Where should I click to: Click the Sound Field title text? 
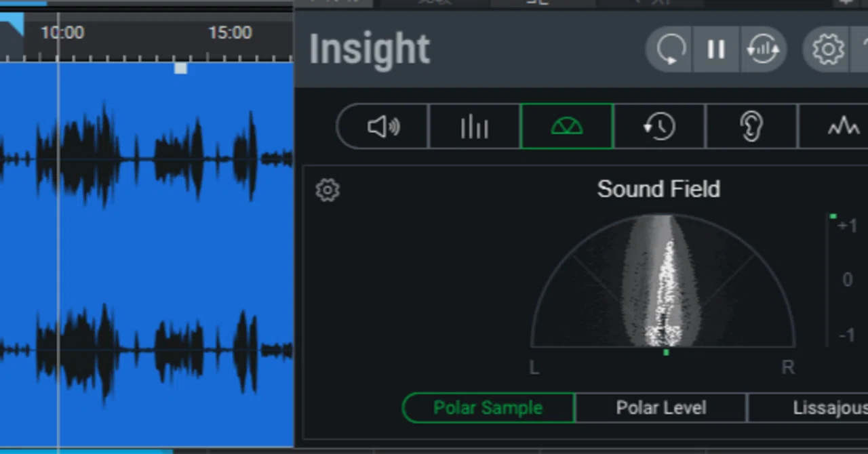[658, 189]
